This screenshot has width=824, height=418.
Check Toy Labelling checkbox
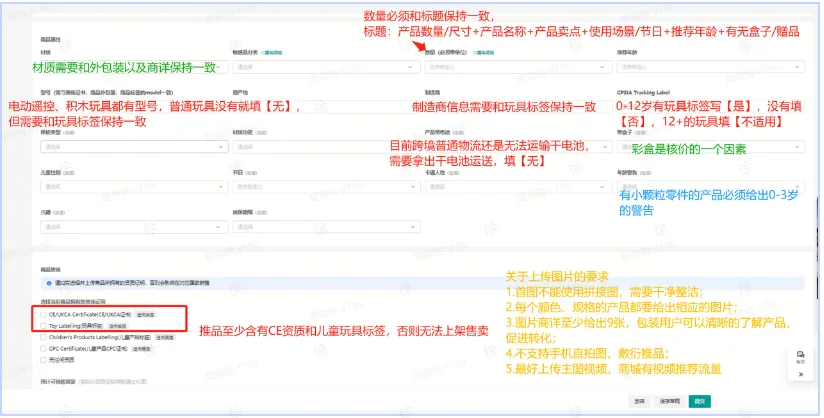[x=43, y=326]
